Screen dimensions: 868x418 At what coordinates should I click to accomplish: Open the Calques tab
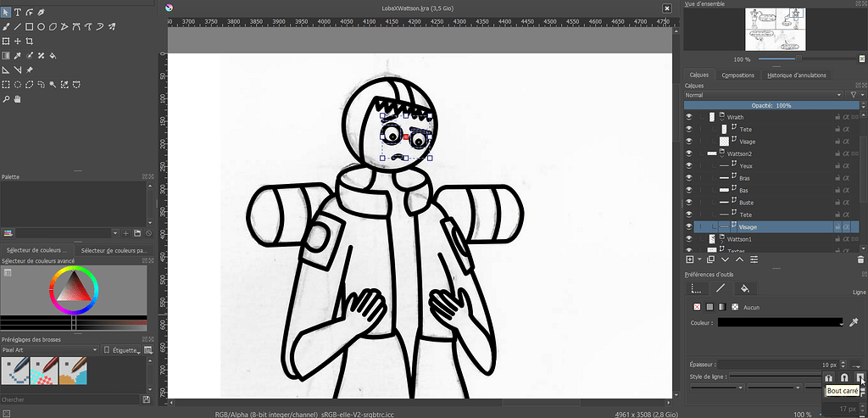[x=699, y=75]
